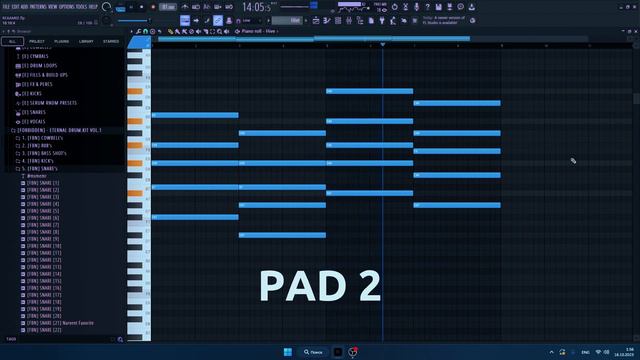Expand the [E] DRUM LOOPS folder

point(39,66)
